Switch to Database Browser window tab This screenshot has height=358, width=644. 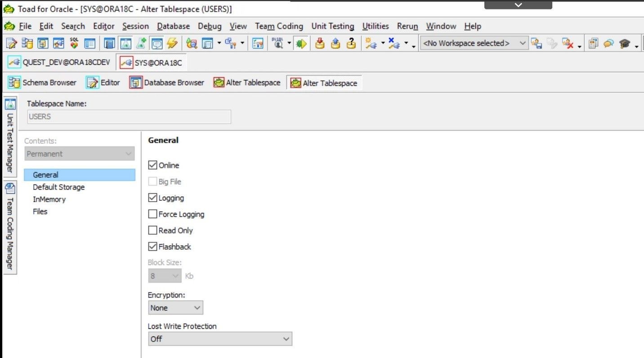click(167, 83)
